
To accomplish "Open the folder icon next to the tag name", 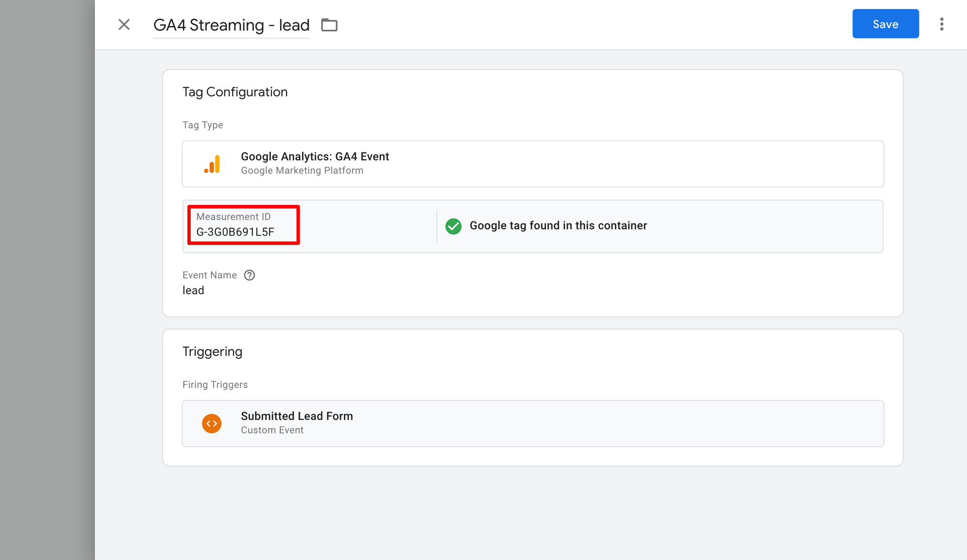I will pos(329,25).
